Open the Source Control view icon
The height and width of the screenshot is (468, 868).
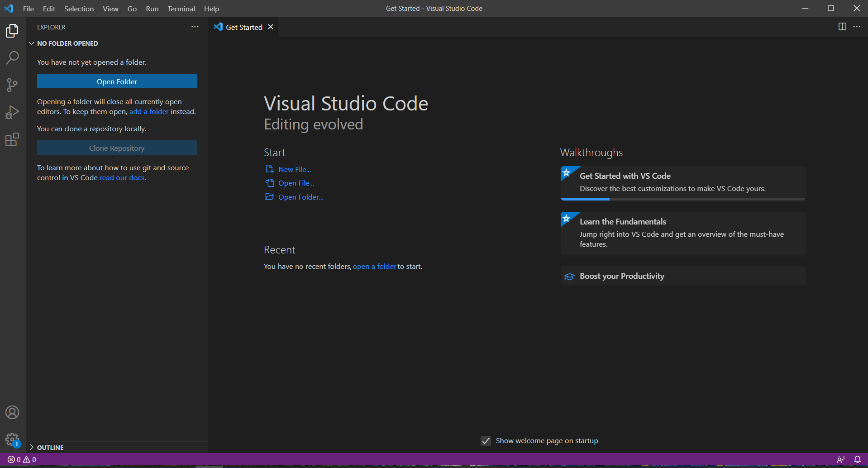pos(12,85)
